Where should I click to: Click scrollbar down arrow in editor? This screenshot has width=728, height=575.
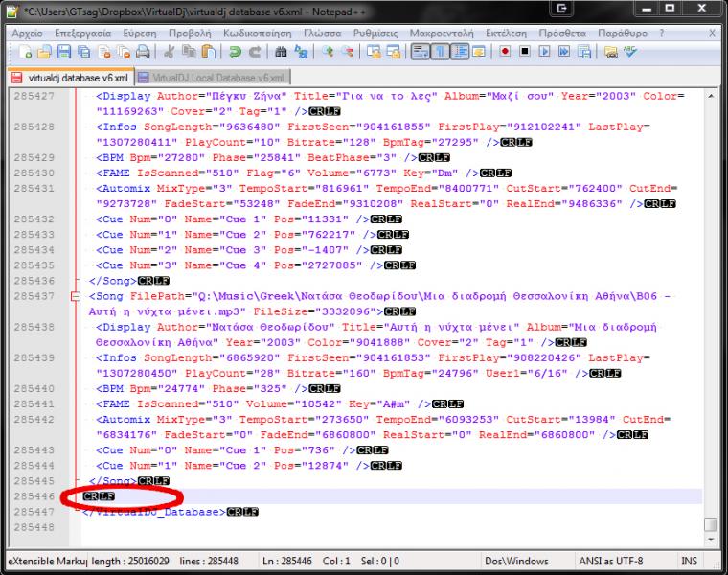(x=711, y=540)
